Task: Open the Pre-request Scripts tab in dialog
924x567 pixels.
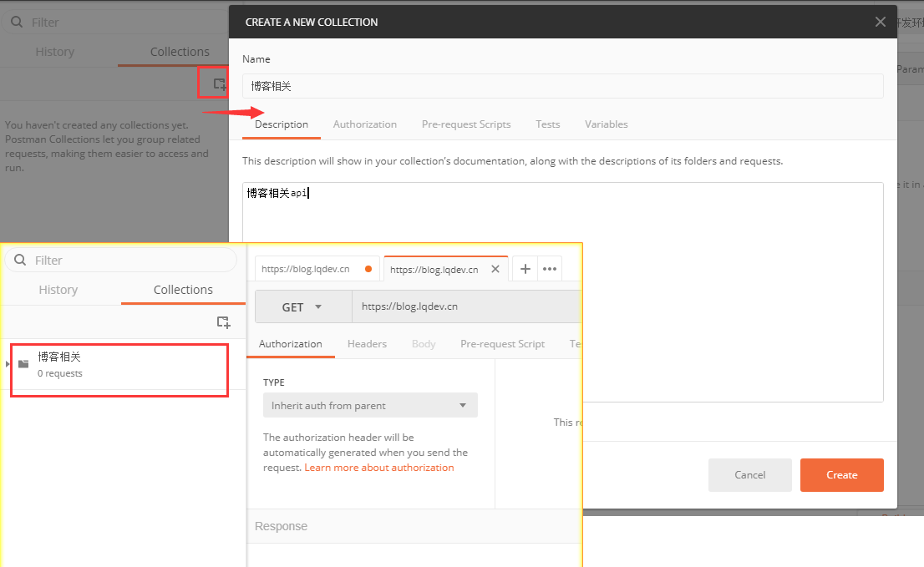Action: coord(466,124)
